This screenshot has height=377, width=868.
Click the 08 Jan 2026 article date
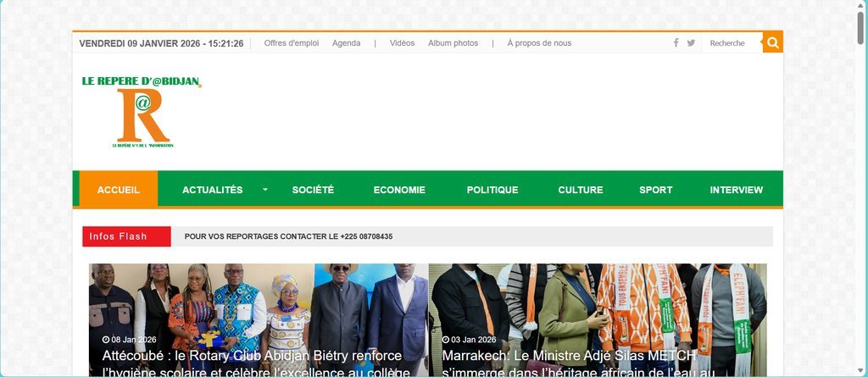(x=130, y=340)
